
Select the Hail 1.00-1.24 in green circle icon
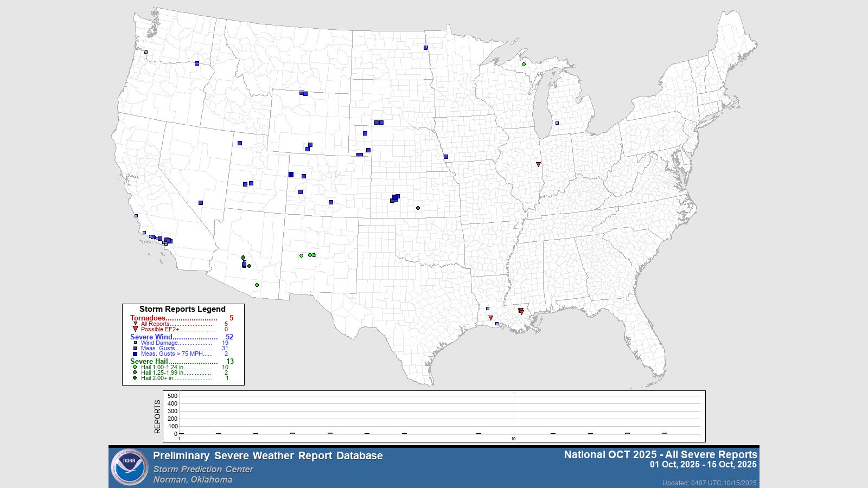(134, 367)
